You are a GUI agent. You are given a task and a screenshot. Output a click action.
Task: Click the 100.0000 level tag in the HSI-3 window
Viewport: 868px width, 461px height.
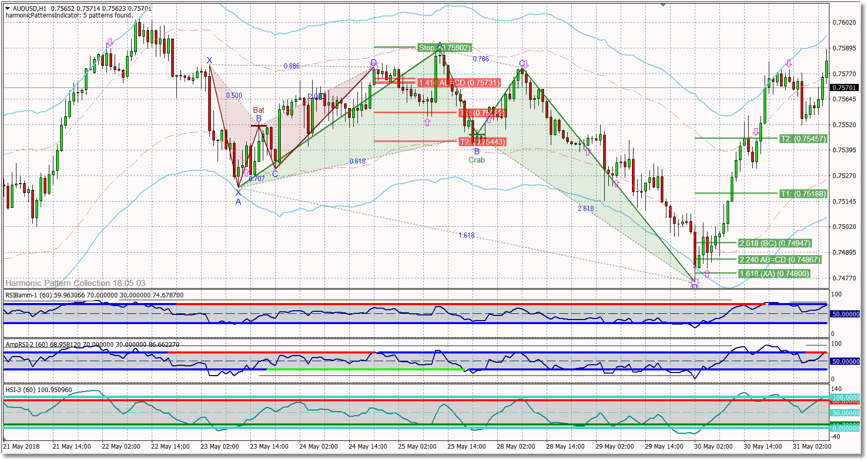(845, 398)
